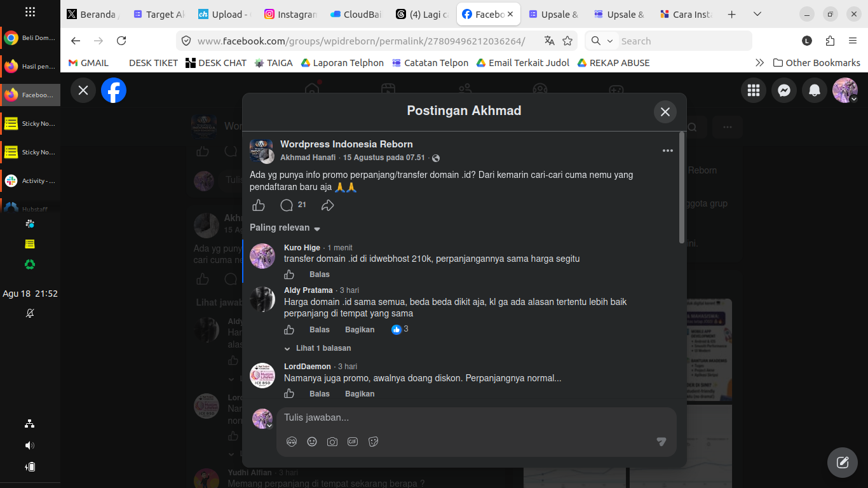Switch to the CloudBai tab

(x=357, y=14)
